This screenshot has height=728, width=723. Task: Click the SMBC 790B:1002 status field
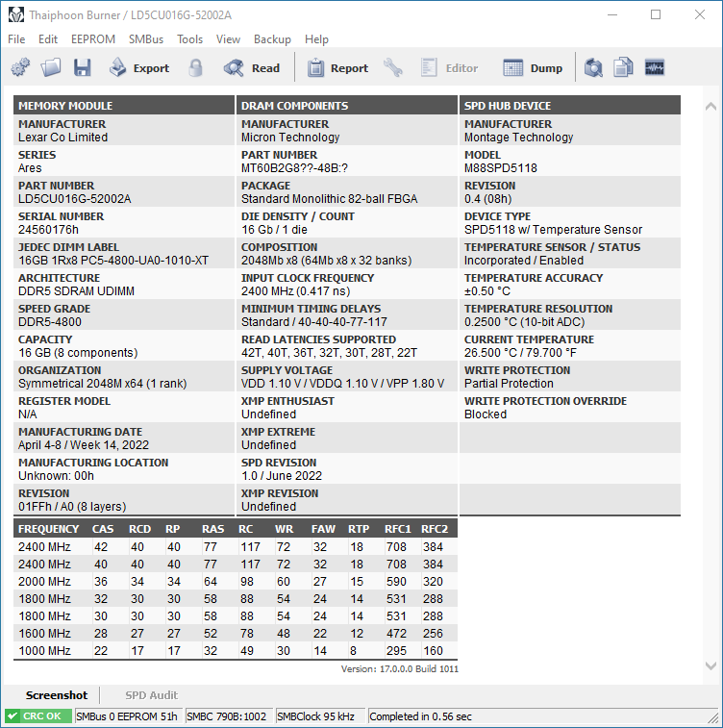click(227, 715)
